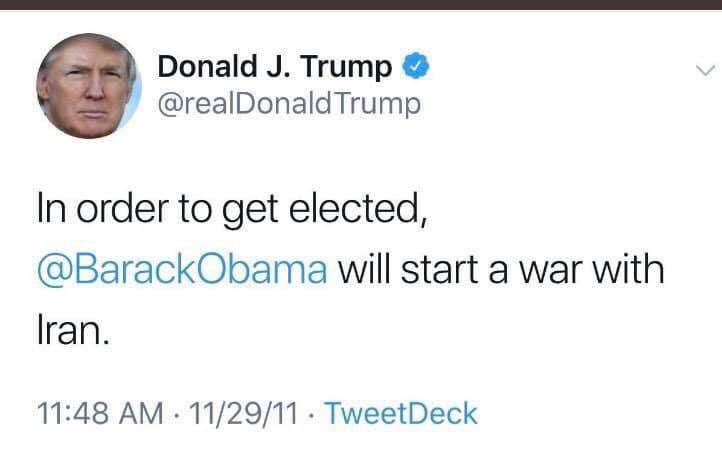Click the word "Iran." in the tweet
722x455 pixels.
pyautogui.click(x=71, y=330)
